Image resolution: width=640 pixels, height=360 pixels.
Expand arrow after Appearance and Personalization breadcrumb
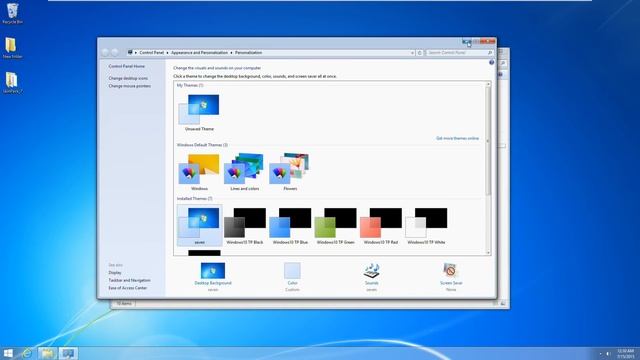(231, 53)
